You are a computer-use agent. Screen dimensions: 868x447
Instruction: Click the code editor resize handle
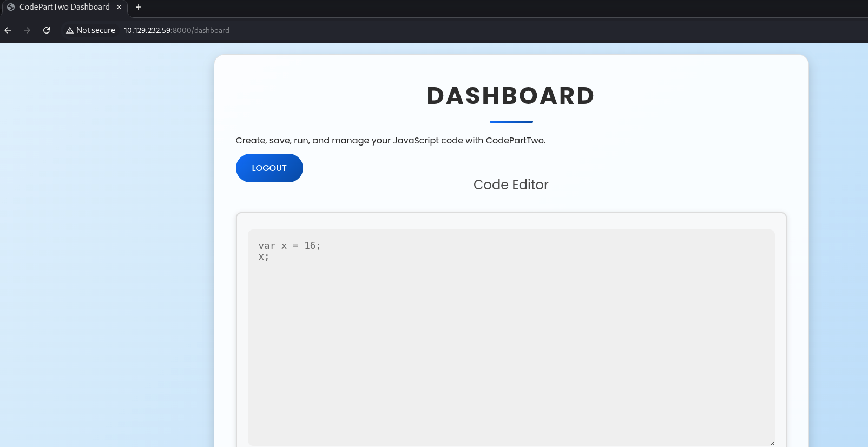click(x=772, y=443)
